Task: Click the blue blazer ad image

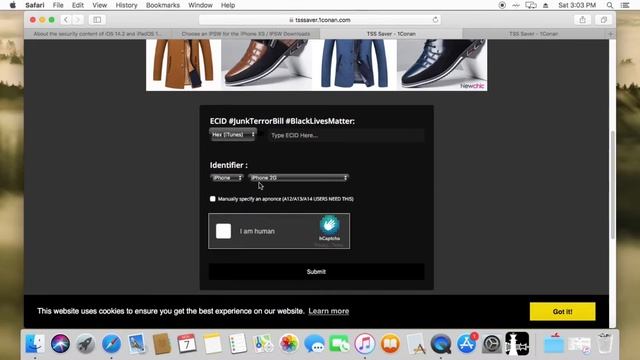Action: click(354, 64)
